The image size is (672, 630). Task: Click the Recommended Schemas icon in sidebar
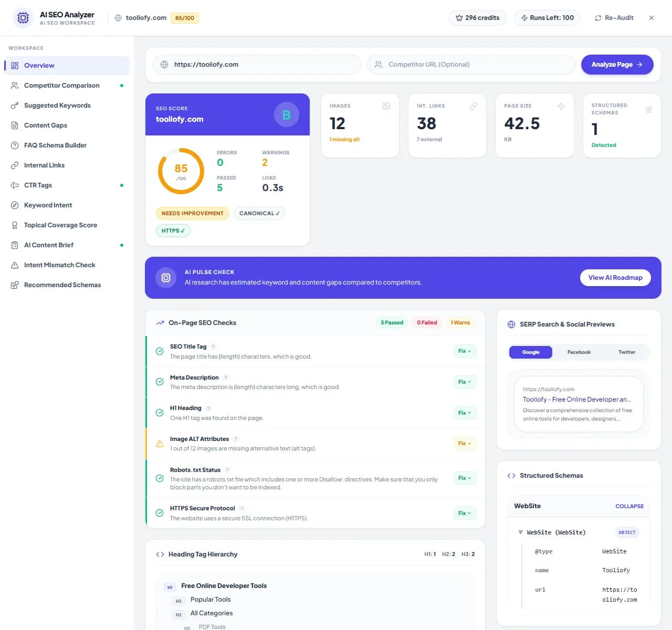click(15, 285)
